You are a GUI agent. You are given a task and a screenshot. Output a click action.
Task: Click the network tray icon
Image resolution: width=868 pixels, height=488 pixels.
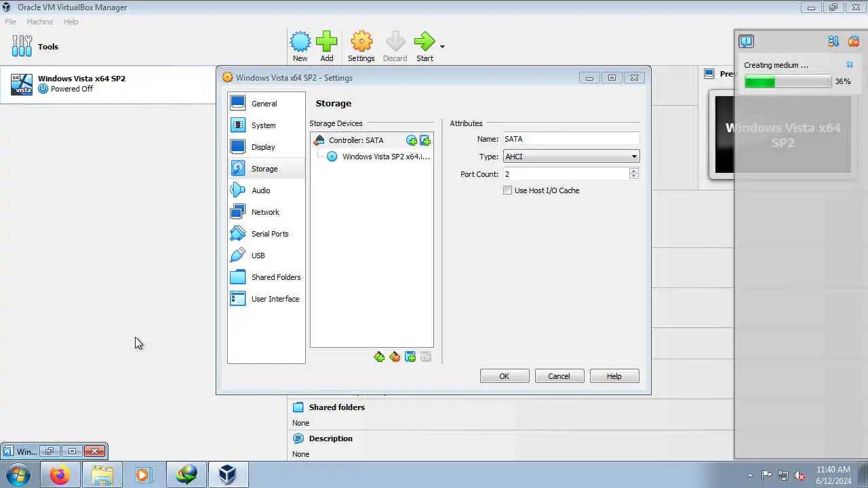pyautogui.click(x=783, y=475)
